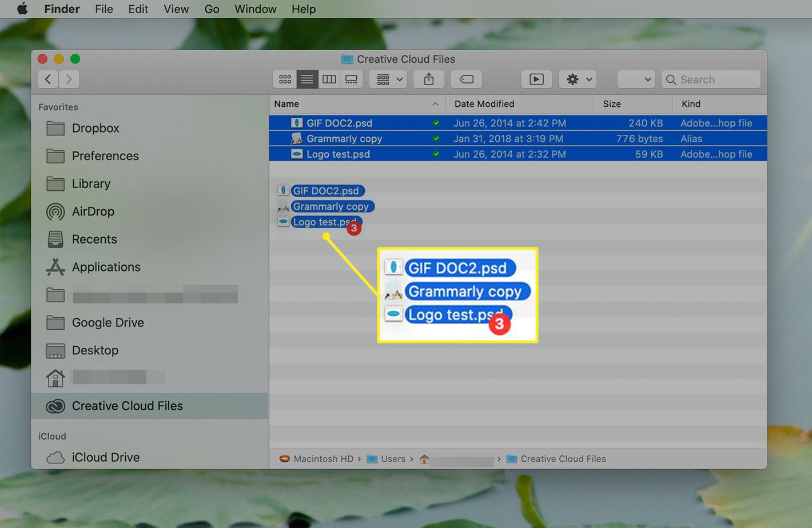Screen dimensions: 812x528
Task: Switch to gallery view
Action: 351,79
